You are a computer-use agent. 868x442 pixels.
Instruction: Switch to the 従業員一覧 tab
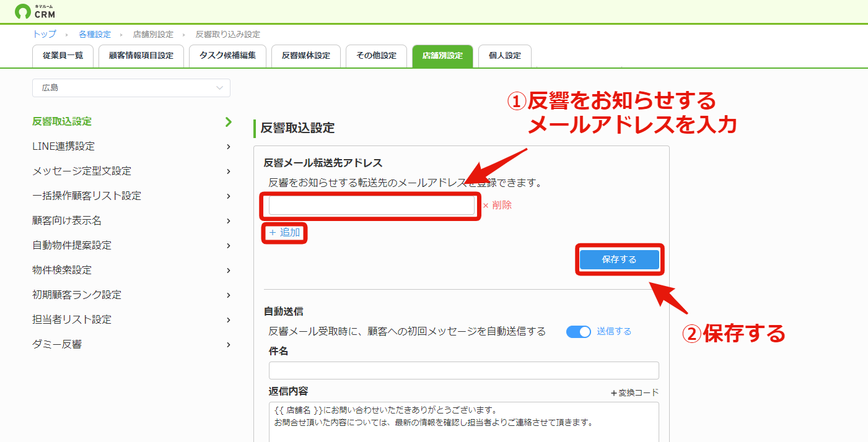pyautogui.click(x=63, y=56)
